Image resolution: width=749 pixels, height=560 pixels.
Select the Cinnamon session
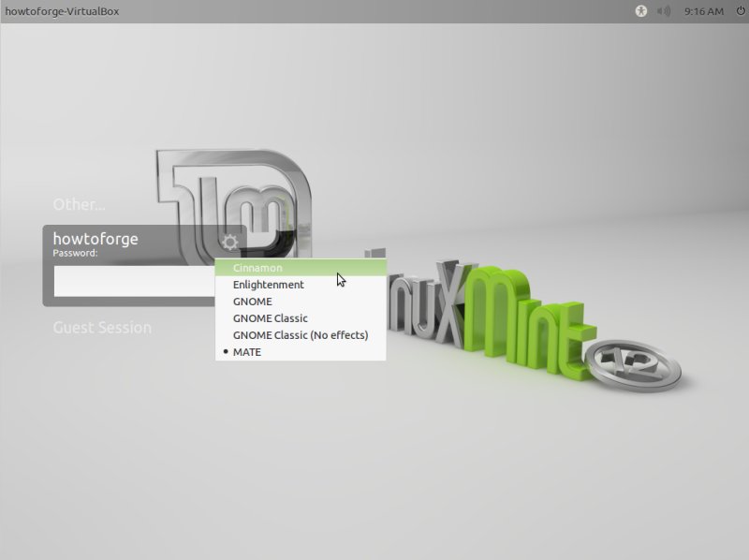301,268
